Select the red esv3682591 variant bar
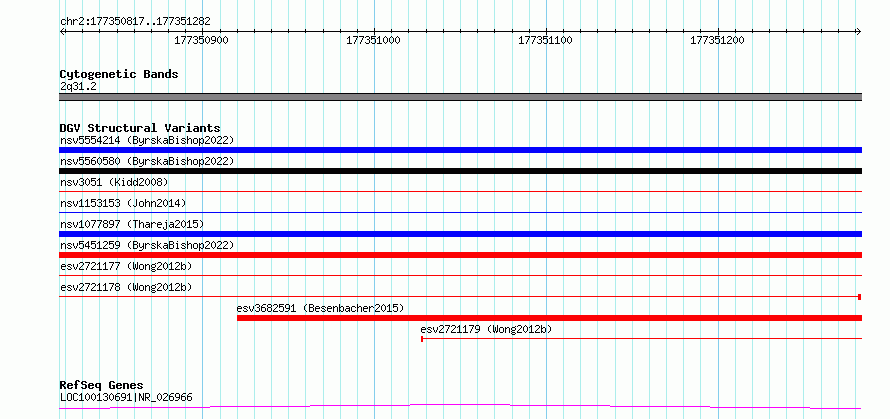Screen dimensions: 890x419 tap(549, 318)
